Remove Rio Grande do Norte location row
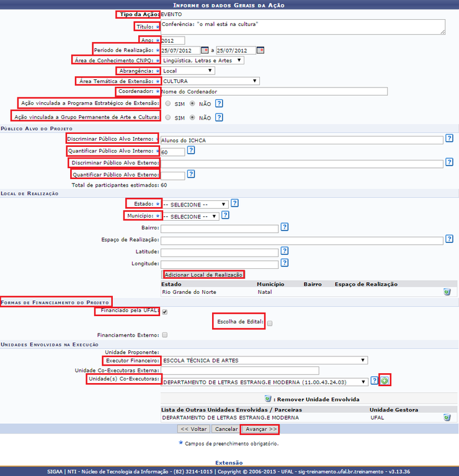 click(x=447, y=291)
